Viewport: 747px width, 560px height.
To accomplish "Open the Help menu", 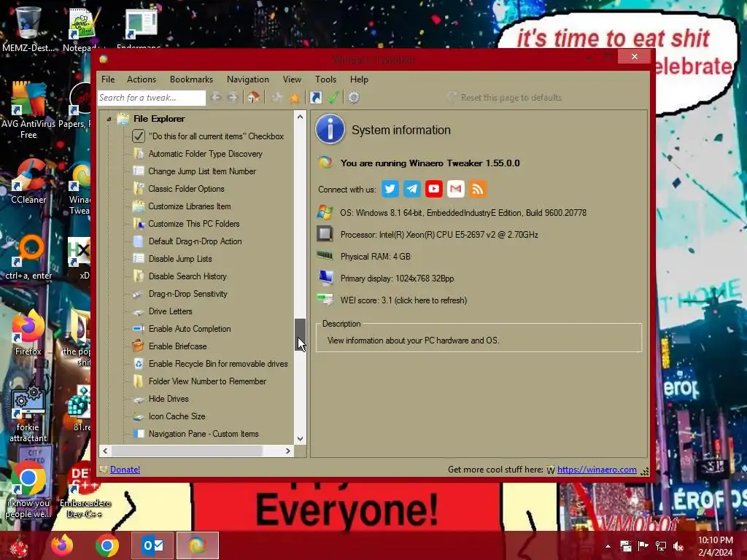I will [x=359, y=79].
